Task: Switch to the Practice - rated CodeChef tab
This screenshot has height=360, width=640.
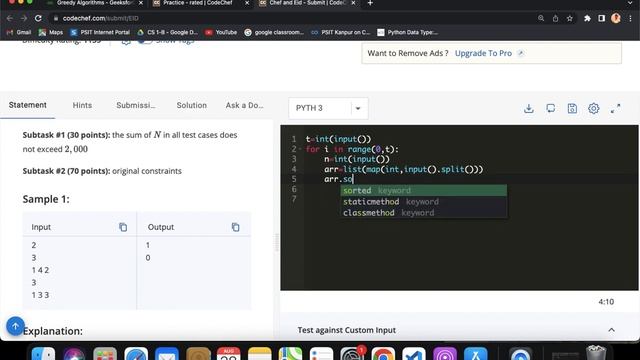Action: click(x=198, y=3)
